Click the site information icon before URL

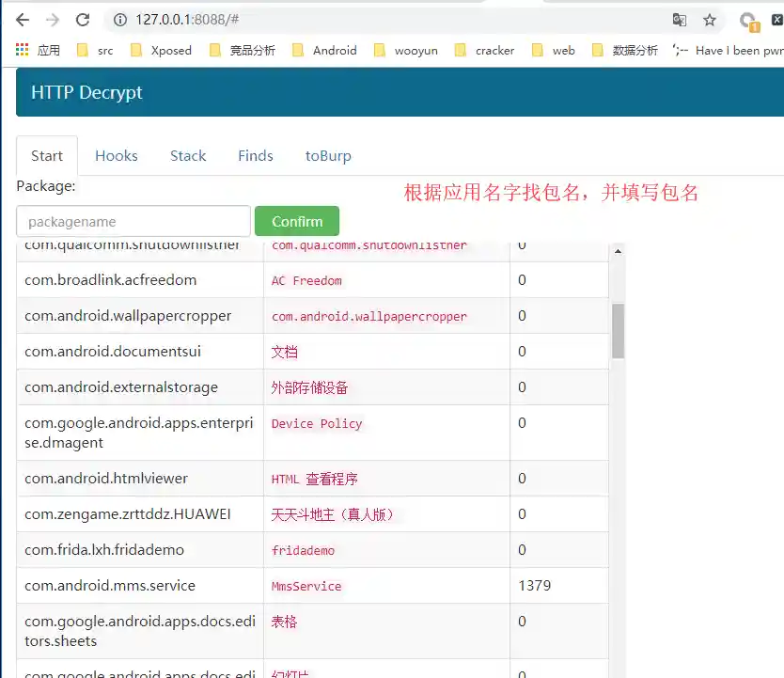(x=120, y=20)
